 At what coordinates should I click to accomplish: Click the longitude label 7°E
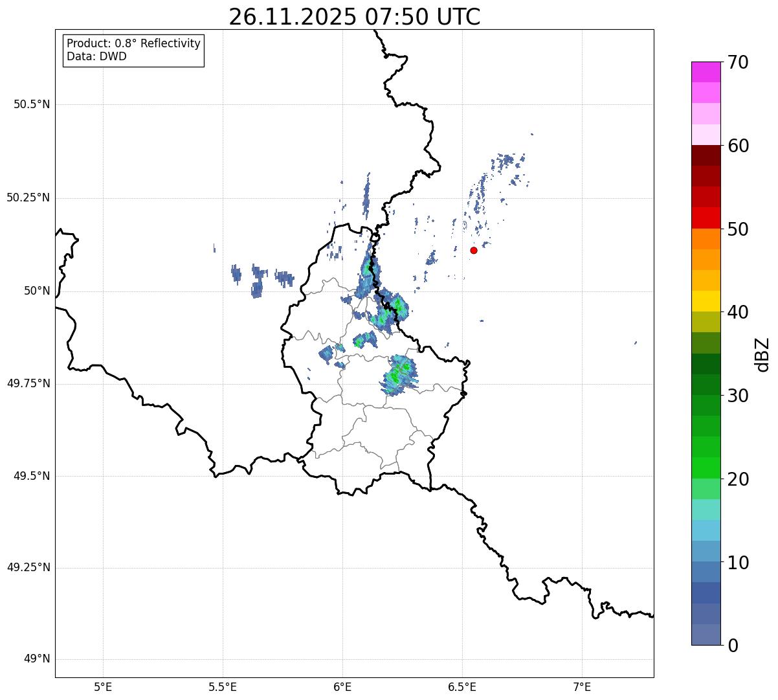point(583,686)
